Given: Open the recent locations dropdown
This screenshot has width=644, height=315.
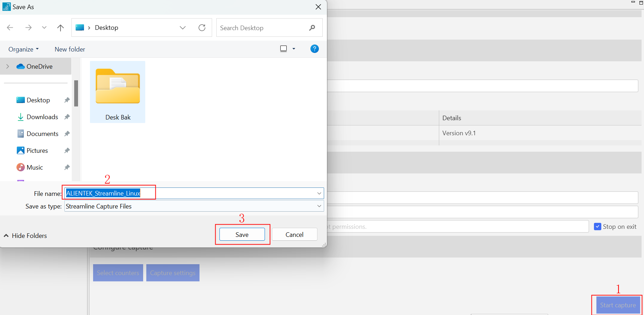Looking at the screenshot, I should click(44, 28).
